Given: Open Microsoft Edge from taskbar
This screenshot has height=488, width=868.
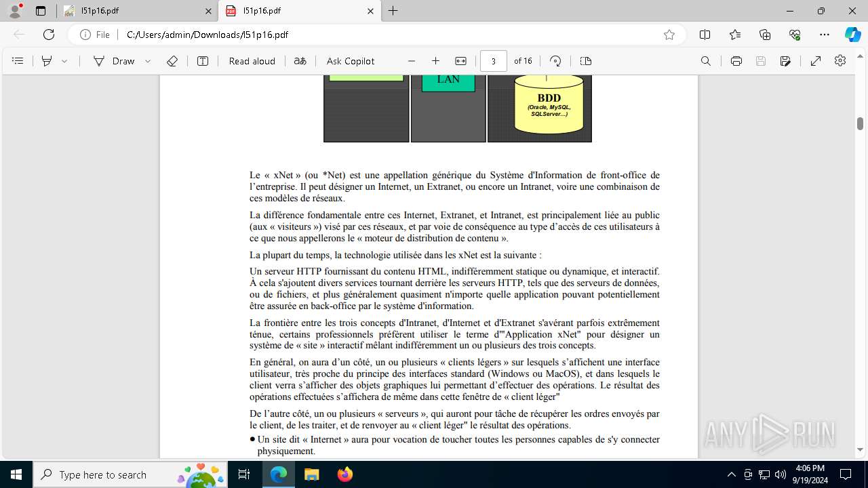Looking at the screenshot, I should [x=279, y=474].
